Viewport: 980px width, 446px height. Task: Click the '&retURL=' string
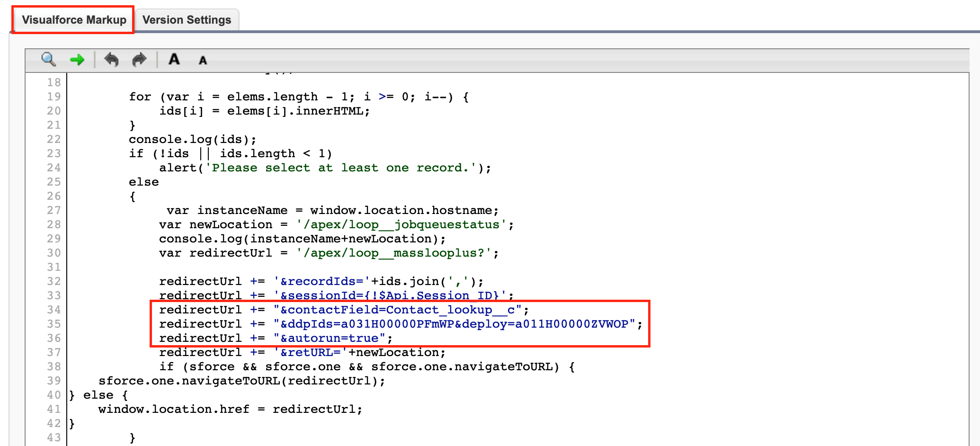[310, 352]
